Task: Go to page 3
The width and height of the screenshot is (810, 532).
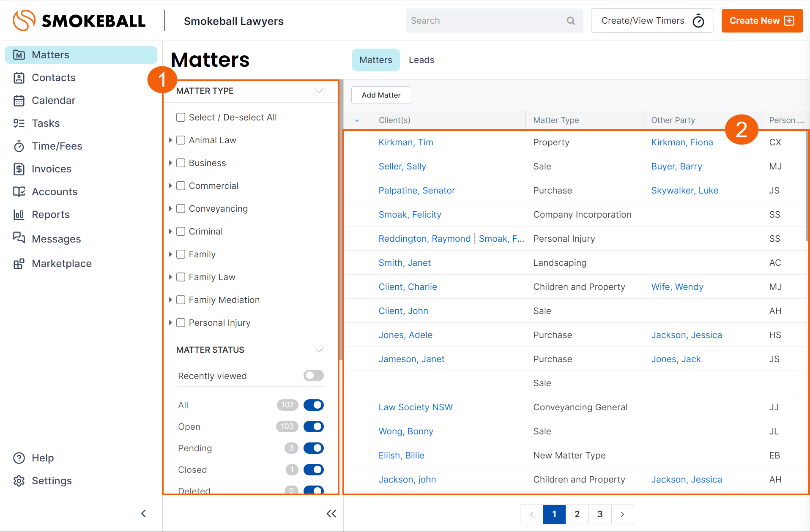Action: [x=600, y=514]
